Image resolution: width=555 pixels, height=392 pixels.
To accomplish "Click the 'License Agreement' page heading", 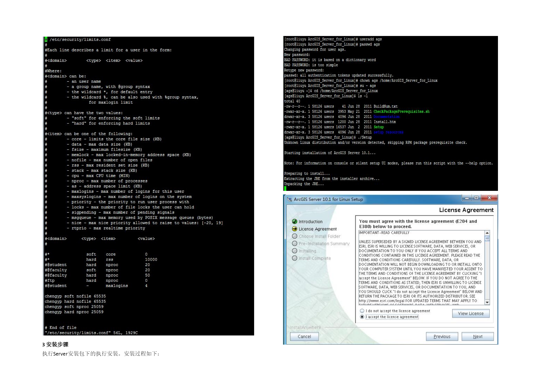I will (x=466, y=210).
